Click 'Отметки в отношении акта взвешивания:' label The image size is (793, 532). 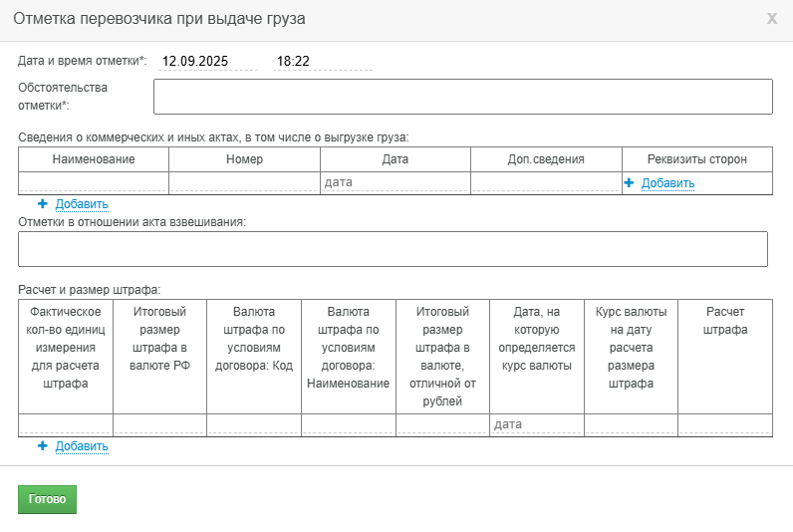(132, 222)
